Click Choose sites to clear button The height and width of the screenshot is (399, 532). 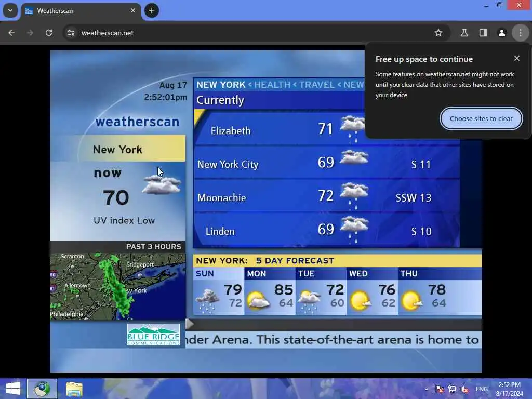481,119
